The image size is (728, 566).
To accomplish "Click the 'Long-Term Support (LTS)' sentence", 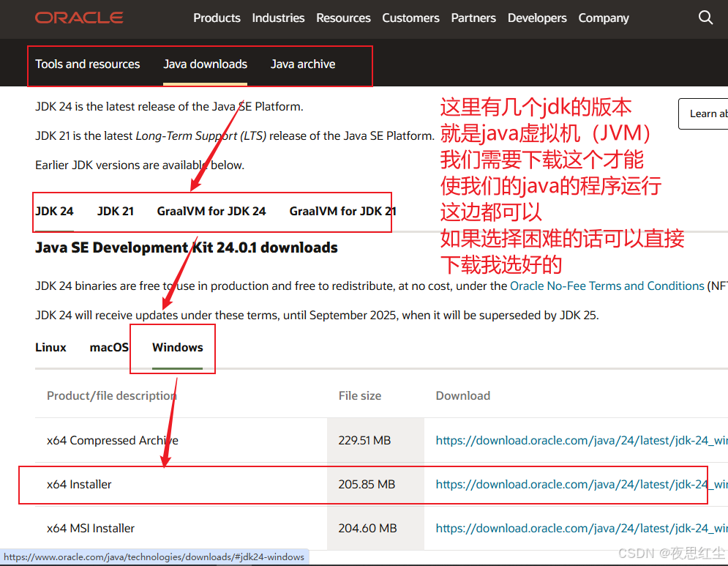I will pyautogui.click(x=235, y=136).
